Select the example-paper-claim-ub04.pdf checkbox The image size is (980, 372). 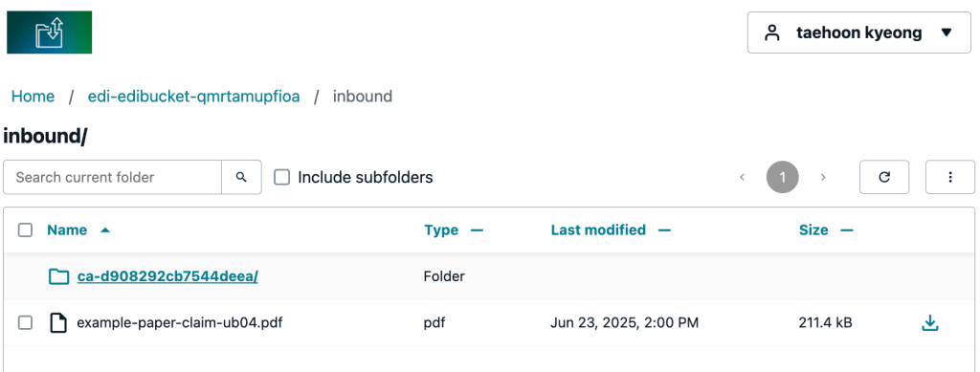click(25, 322)
